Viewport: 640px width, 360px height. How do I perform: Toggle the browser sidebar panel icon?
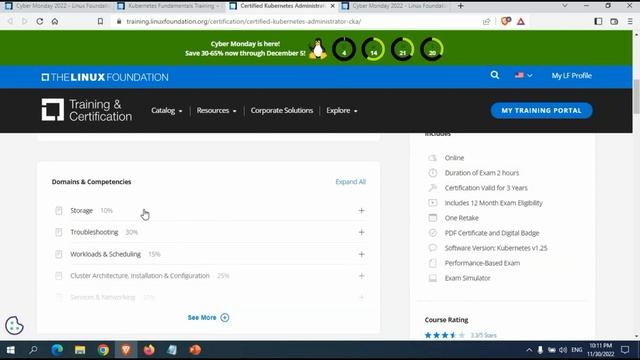coord(598,21)
